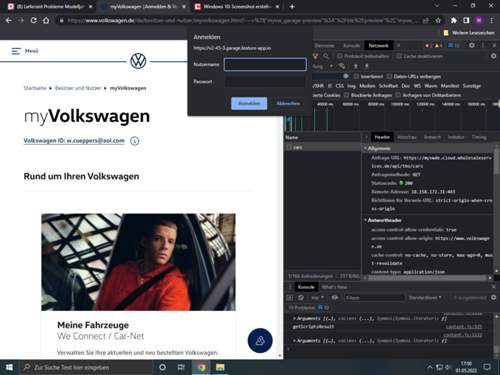Expand first Arguments console entry
This screenshot has width=500, height=375.
pos(294,319)
